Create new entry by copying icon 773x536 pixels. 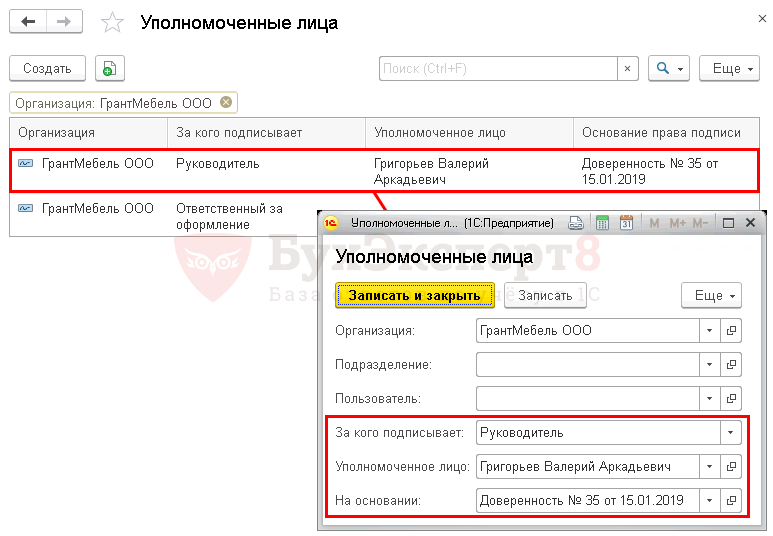(109, 68)
